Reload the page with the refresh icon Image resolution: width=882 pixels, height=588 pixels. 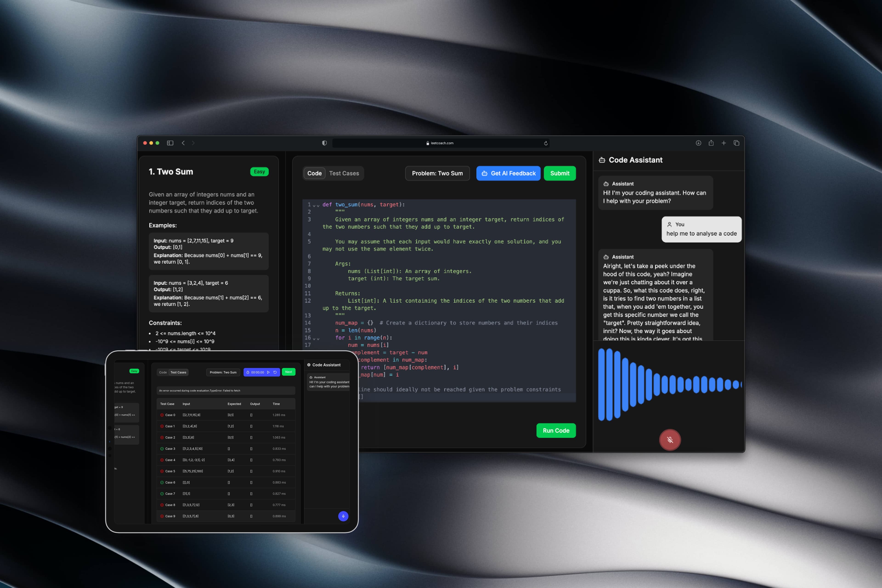546,143
